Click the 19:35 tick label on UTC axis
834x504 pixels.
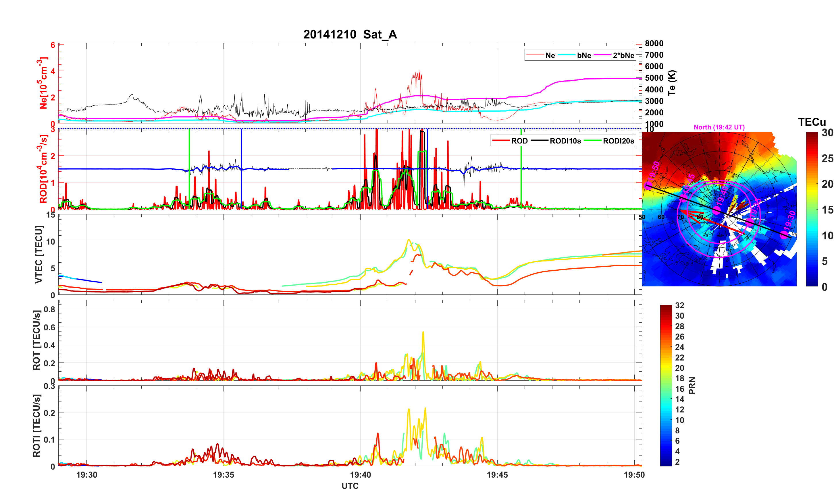[x=224, y=474]
